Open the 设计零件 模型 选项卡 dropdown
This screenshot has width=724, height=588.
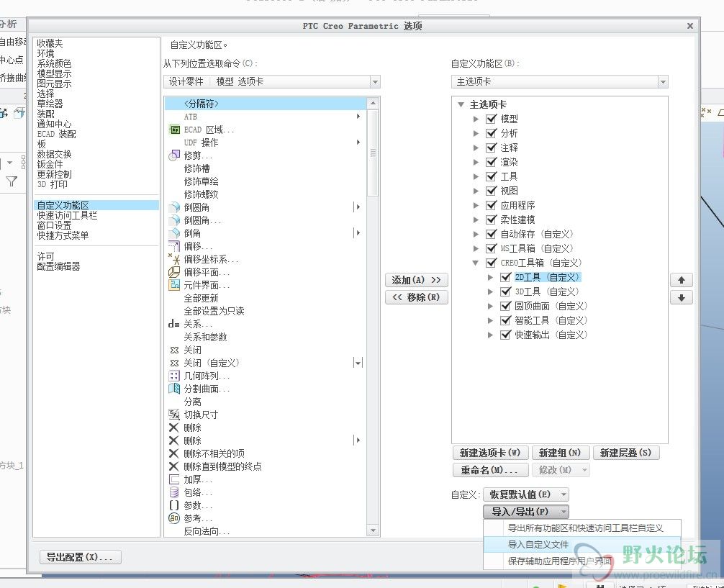coord(375,82)
